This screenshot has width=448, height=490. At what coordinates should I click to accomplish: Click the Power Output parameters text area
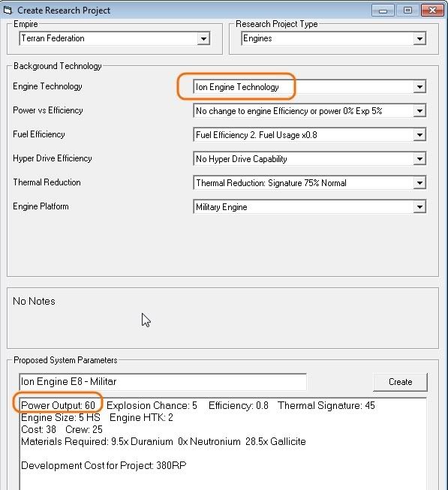tap(223, 443)
